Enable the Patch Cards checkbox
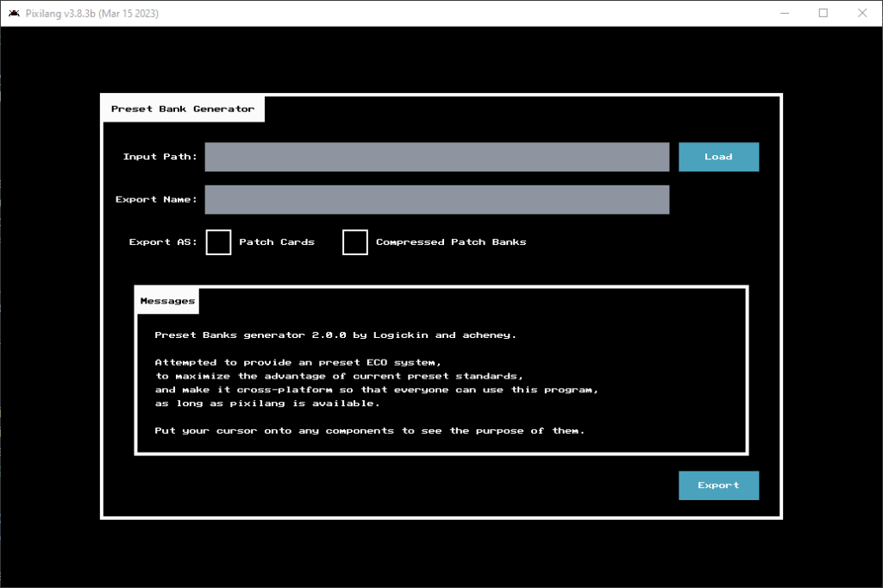 click(218, 242)
